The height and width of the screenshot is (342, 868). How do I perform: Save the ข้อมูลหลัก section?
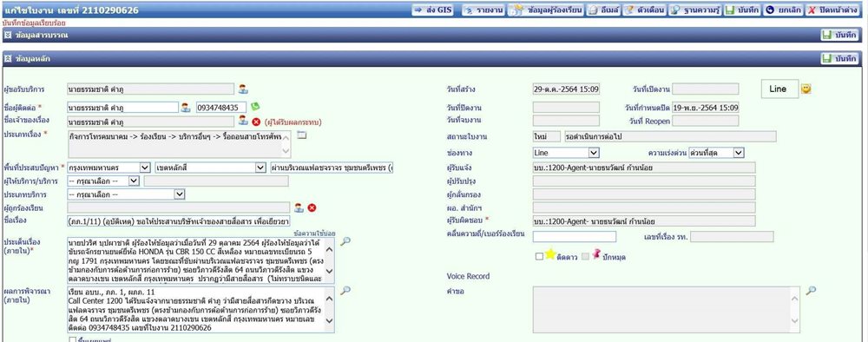click(839, 59)
